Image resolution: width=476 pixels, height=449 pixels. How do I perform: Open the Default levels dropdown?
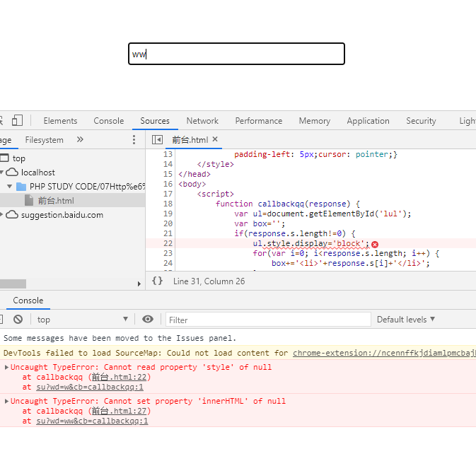[406, 320]
